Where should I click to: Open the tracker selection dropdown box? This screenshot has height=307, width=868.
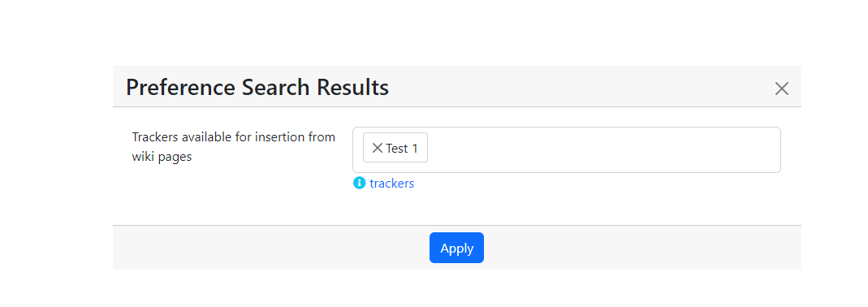tap(566, 149)
